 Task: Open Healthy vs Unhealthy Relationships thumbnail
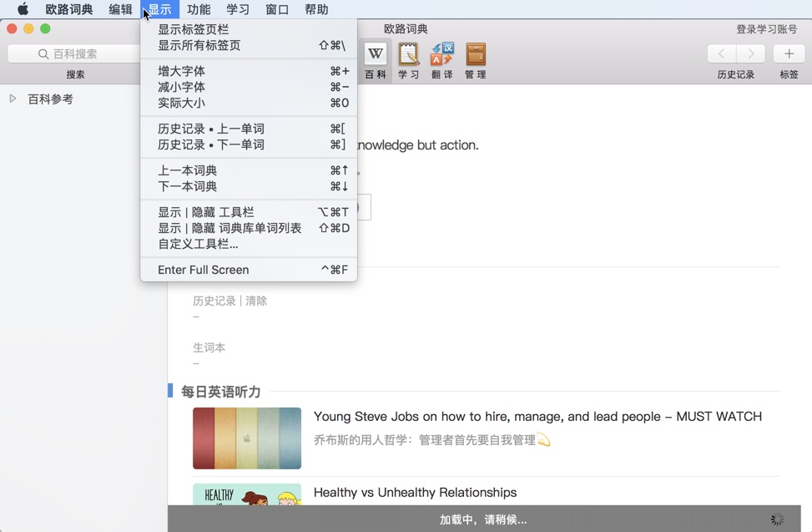click(247, 494)
